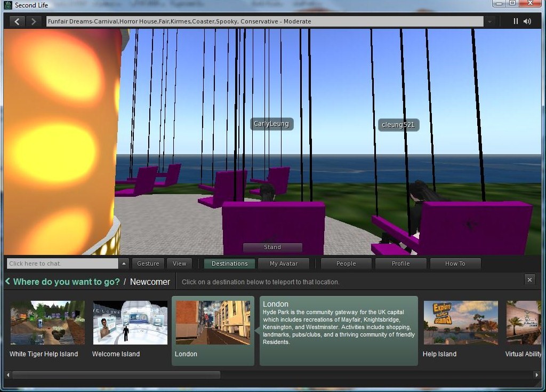
Task: Click the White Tiger Help Island label
Action: pos(44,354)
